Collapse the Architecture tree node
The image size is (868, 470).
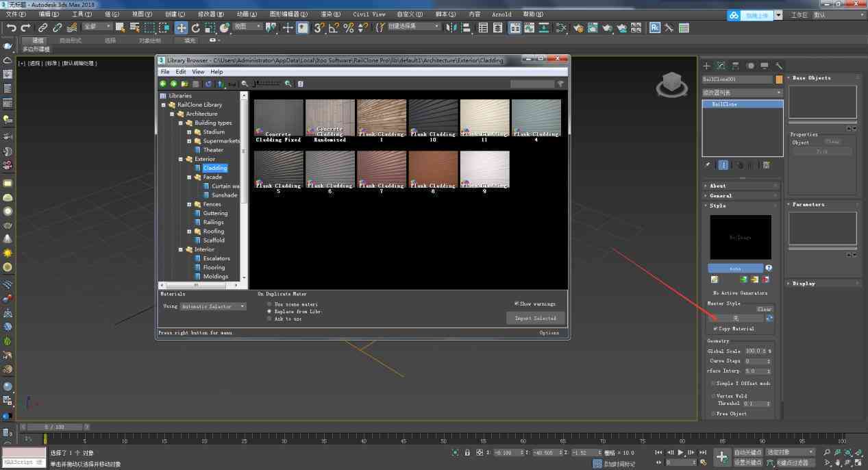172,114
